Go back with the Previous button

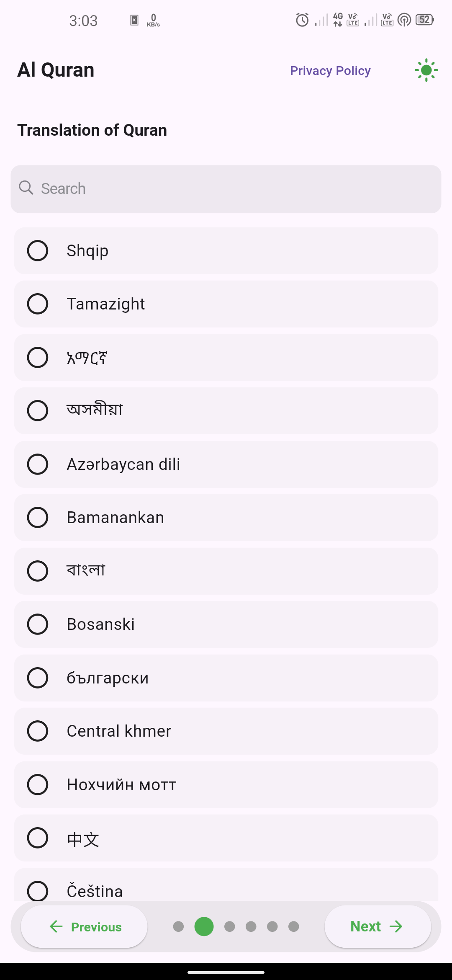[84, 926]
